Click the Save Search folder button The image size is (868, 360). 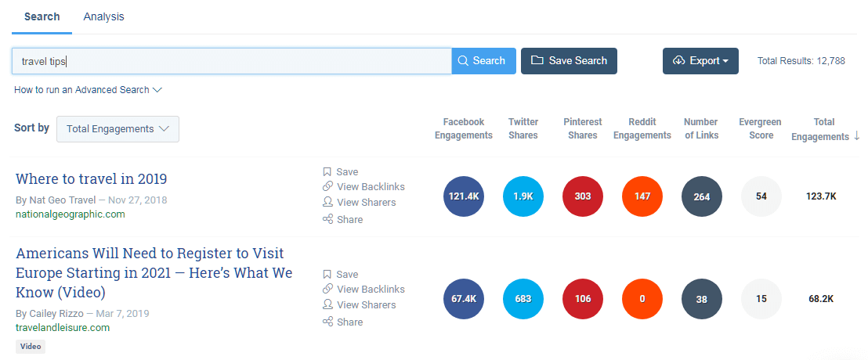(x=569, y=61)
